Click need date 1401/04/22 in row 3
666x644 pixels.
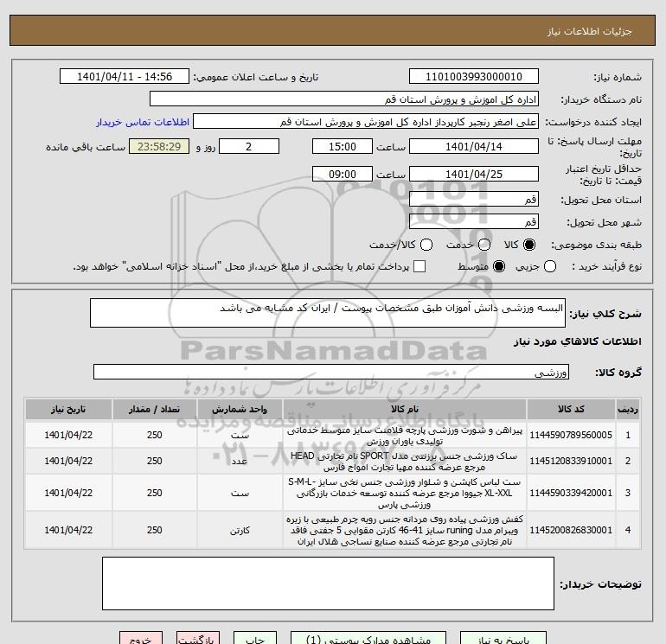click(68, 493)
